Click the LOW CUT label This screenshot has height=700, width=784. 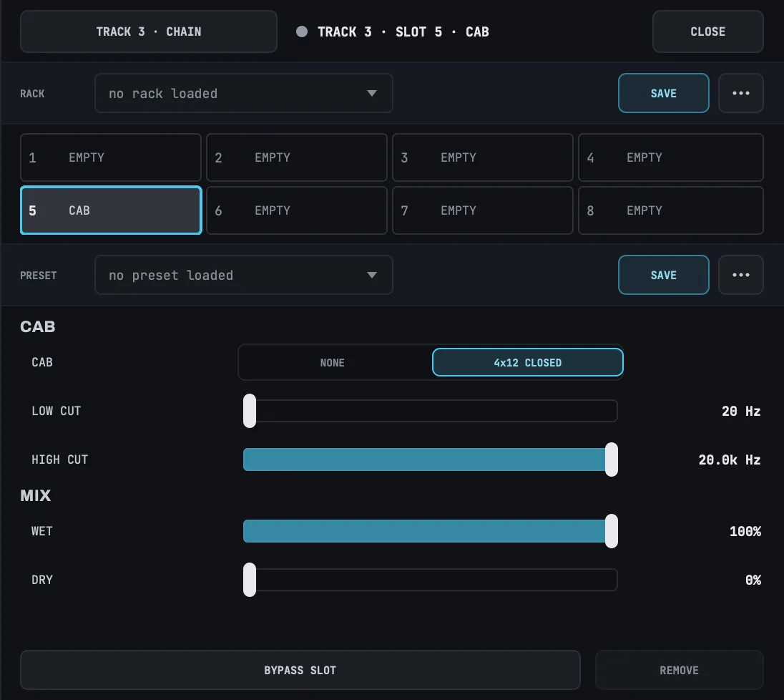click(56, 411)
